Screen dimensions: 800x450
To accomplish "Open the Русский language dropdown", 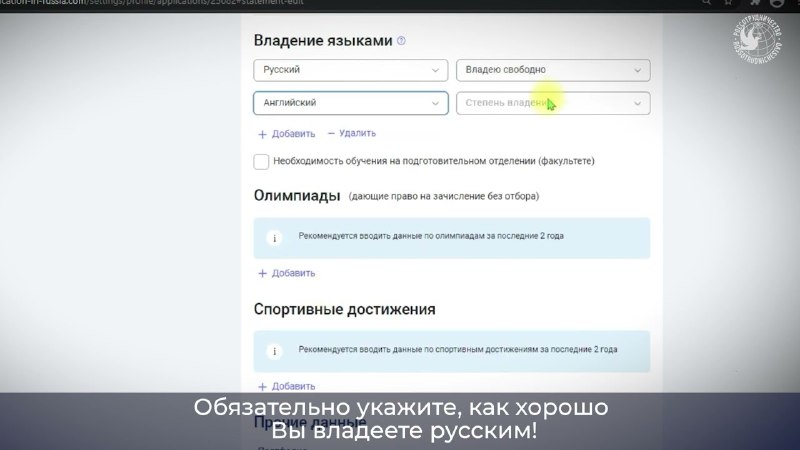I will coord(351,70).
